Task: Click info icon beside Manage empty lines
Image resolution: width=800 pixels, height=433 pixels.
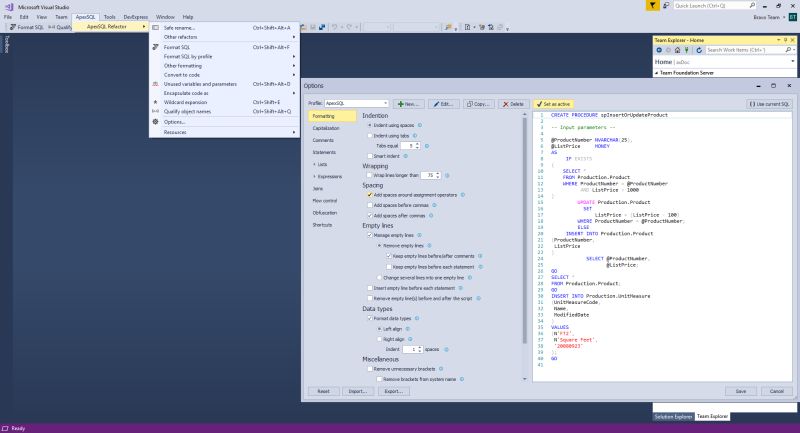Action: [419, 235]
